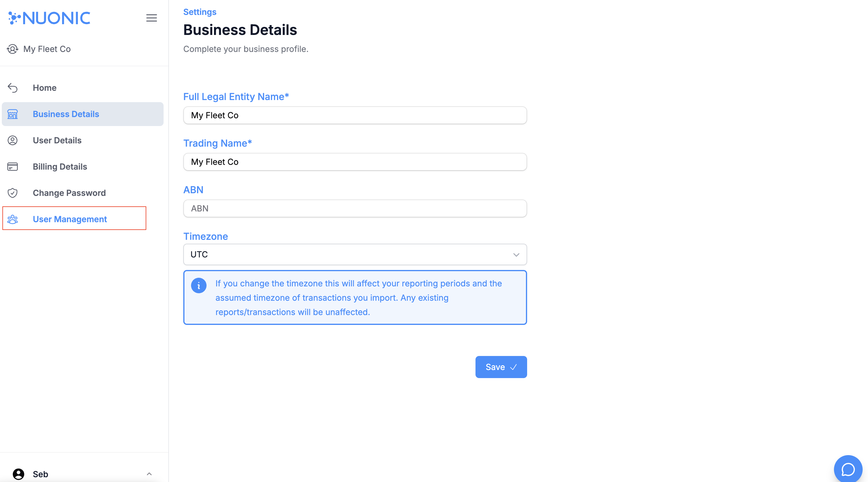This screenshot has width=868, height=482.
Task: Open the Timezone UTC dropdown
Action: coord(355,254)
